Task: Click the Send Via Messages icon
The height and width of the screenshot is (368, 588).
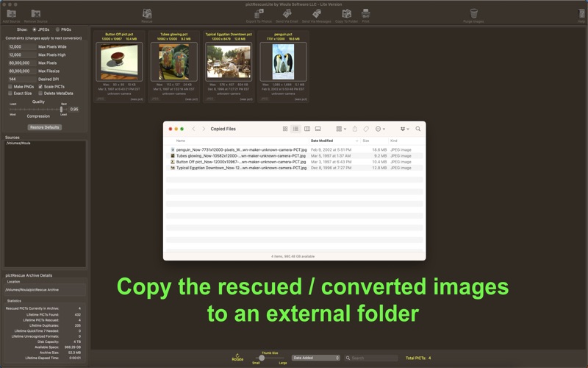Action: pos(317,14)
